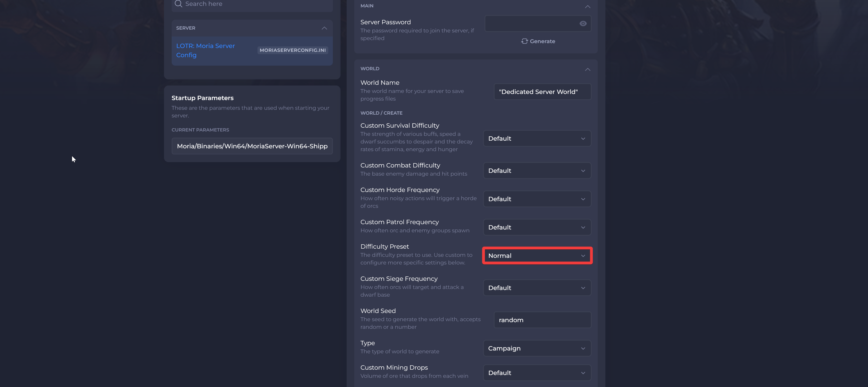This screenshot has width=868, height=387.
Task: Click the MORIASERVERCONFIG.INI badge
Action: point(292,50)
